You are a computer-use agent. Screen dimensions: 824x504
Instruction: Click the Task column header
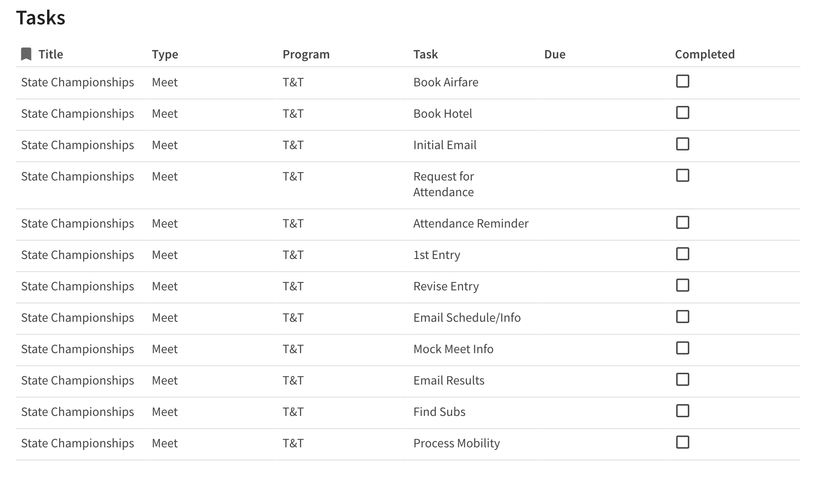pos(426,54)
